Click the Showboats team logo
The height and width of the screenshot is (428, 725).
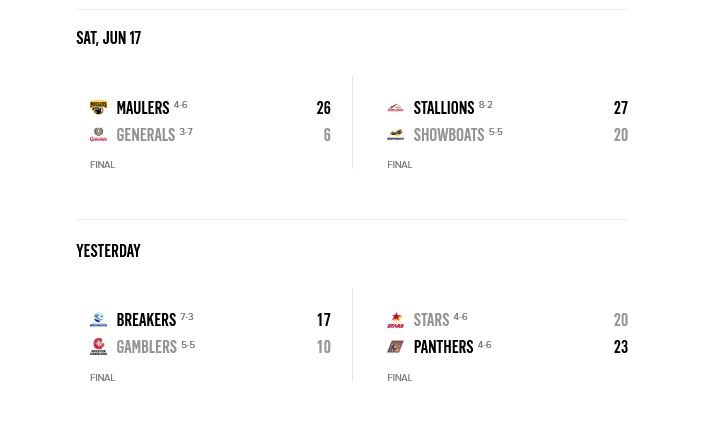click(396, 135)
